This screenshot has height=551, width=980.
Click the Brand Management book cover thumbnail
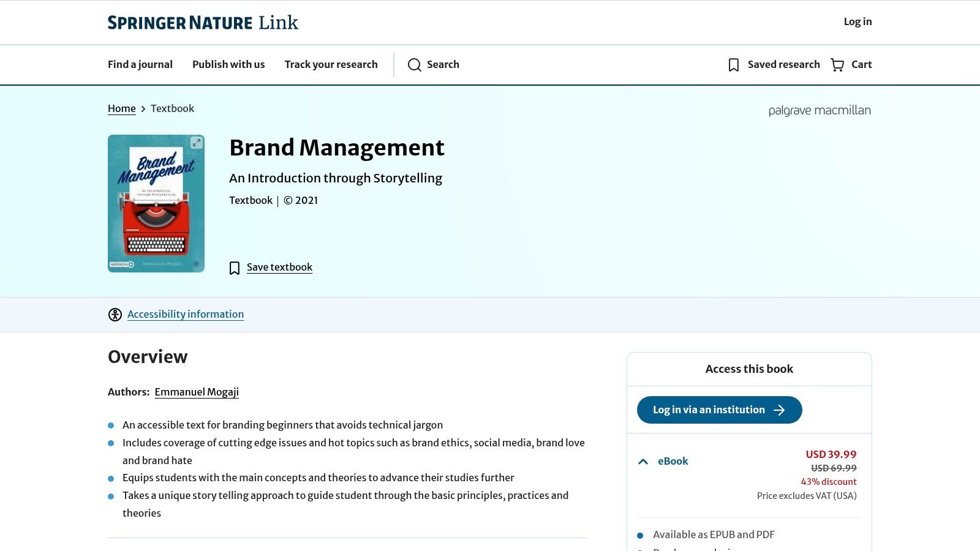coord(156,203)
